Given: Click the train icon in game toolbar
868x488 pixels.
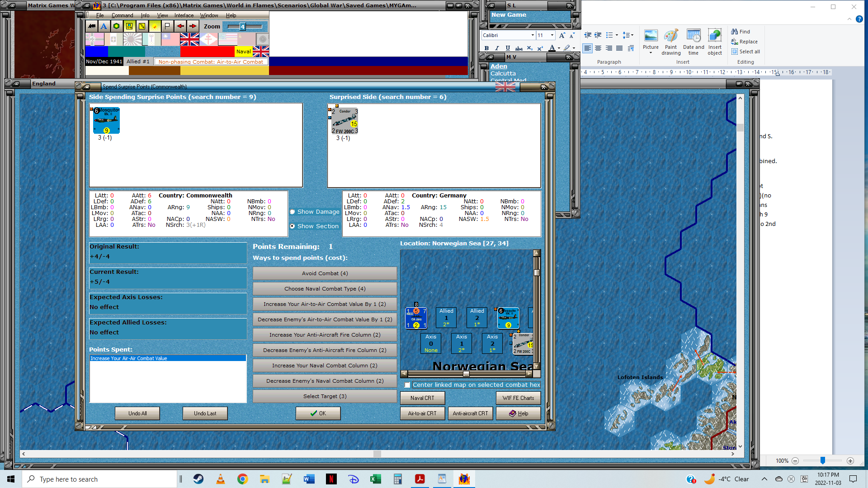Looking at the screenshot, I should click(92, 26).
